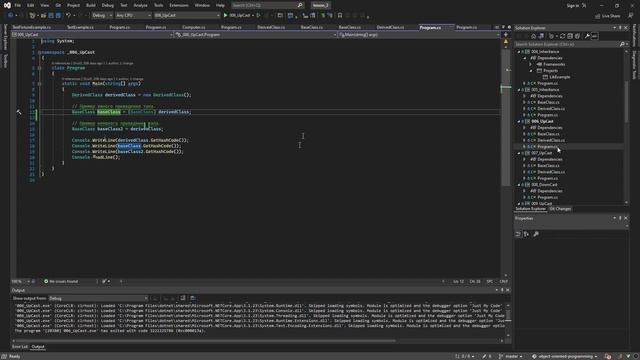This screenshot has width=640, height=360.
Task: Select BaseClass.cs under 005_Inheritance
Action: pos(548,102)
